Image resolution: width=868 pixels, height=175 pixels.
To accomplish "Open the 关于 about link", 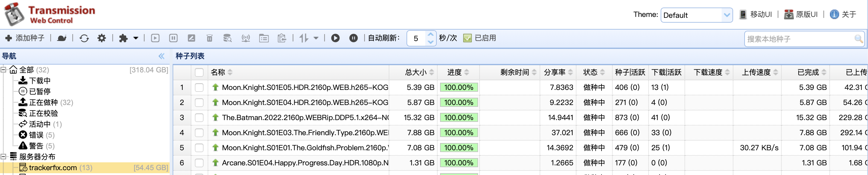I will (x=843, y=14).
